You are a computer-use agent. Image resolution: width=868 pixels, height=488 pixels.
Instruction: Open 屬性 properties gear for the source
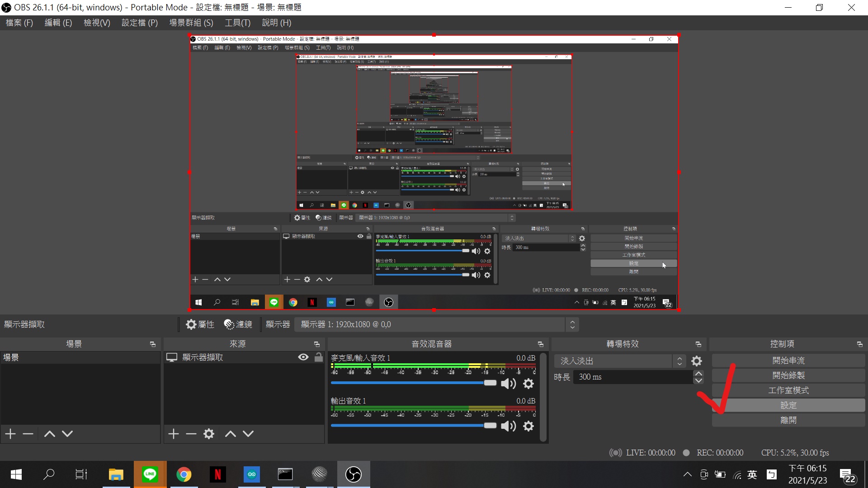click(x=199, y=324)
